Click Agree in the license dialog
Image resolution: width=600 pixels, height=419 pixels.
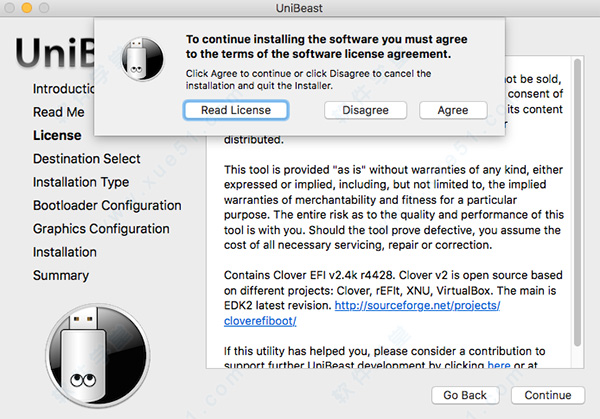453,110
